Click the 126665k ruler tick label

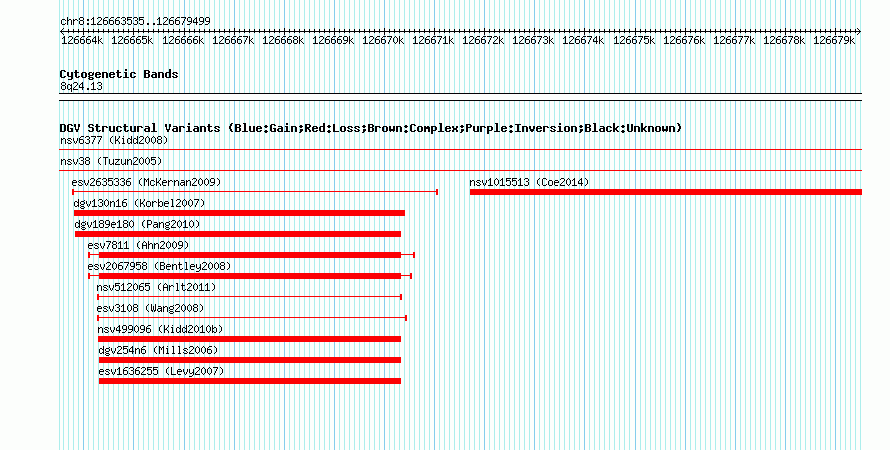point(132,40)
